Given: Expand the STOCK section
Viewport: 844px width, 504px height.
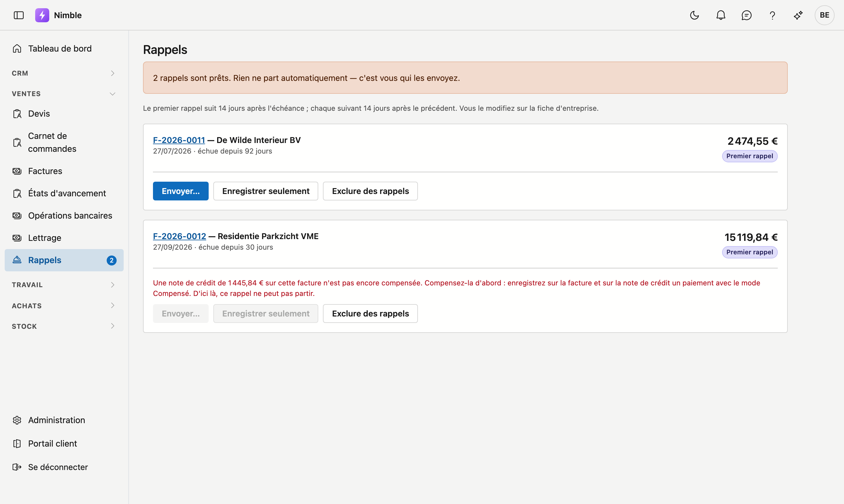Looking at the screenshot, I should tap(64, 326).
